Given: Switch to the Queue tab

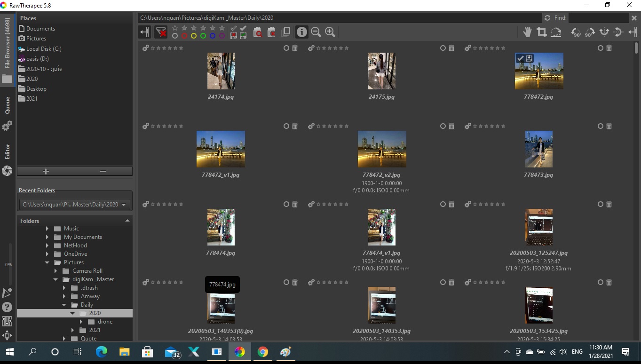Looking at the screenshot, I should [8, 105].
